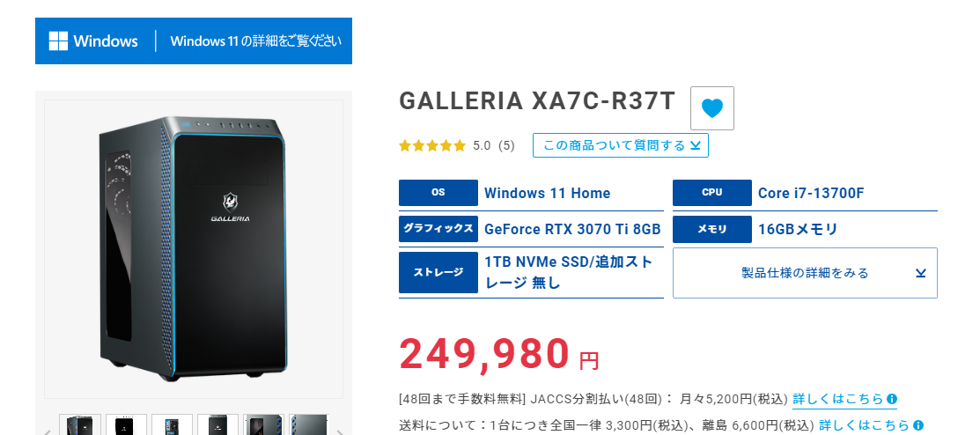Image resolution: width=980 pixels, height=435 pixels.
Task: Click the main GALLERIA PC product image
Action: click(193, 248)
